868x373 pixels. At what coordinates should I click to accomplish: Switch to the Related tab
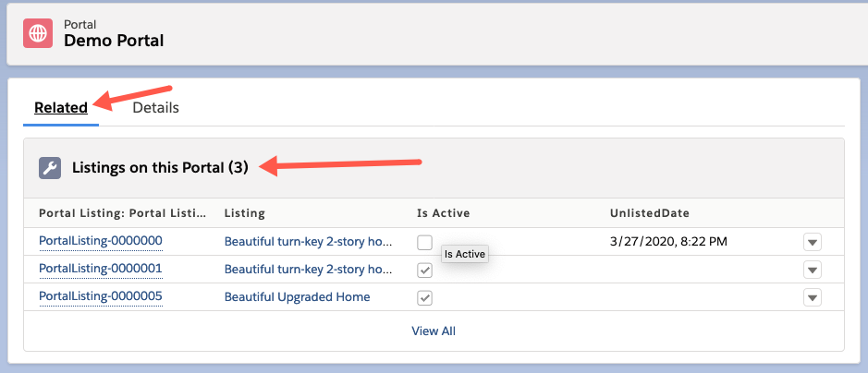61,108
